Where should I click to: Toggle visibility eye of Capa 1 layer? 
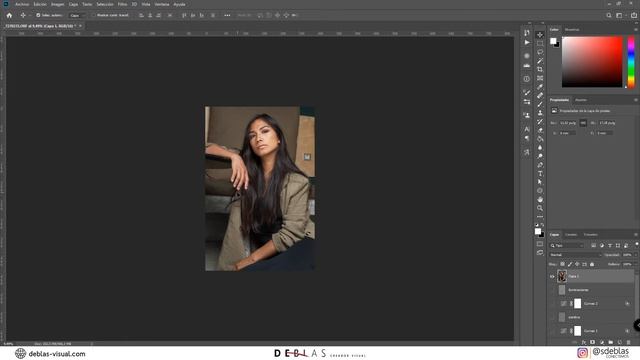click(x=552, y=276)
